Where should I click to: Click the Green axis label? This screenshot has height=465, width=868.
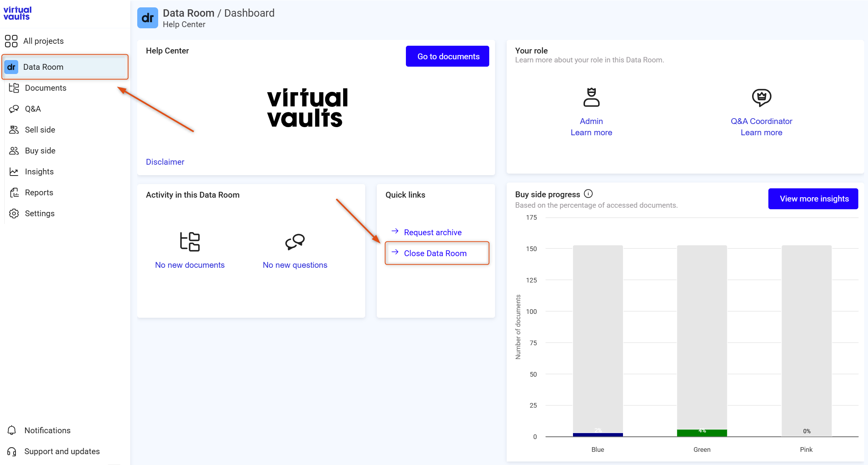pyautogui.click(x=702, y=449)
